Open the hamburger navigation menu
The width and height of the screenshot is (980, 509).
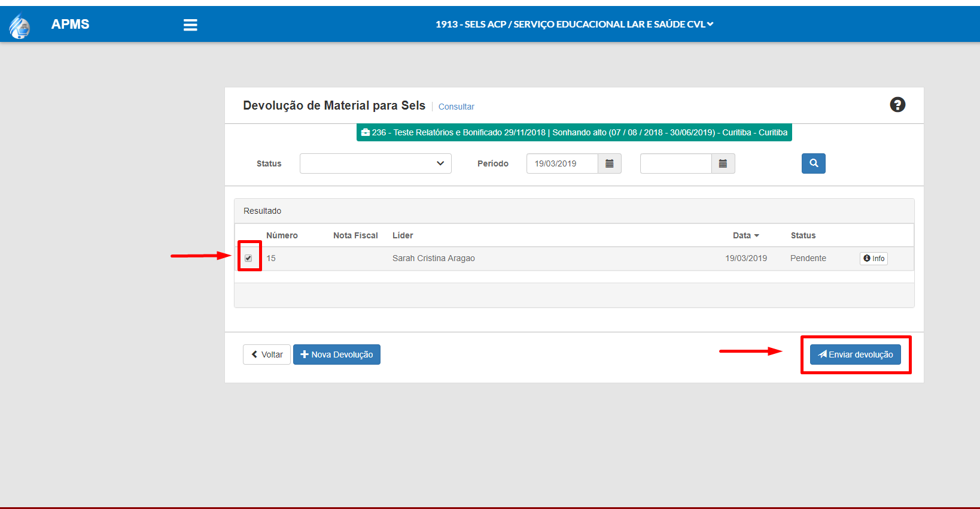(190, 25)
